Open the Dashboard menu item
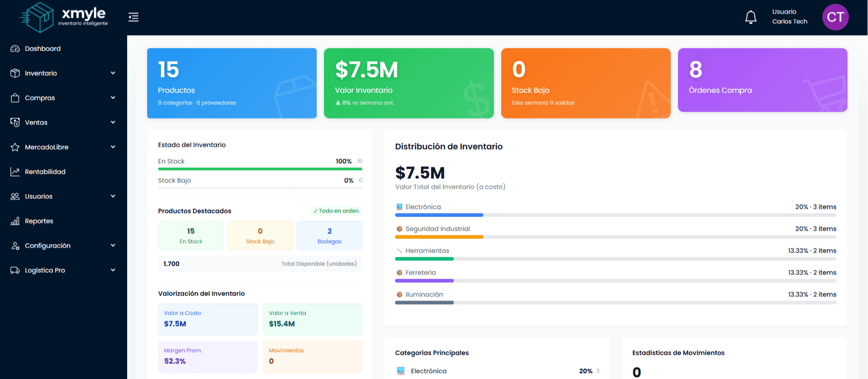This screenshot has width=868, height=379. click(63, 49)
